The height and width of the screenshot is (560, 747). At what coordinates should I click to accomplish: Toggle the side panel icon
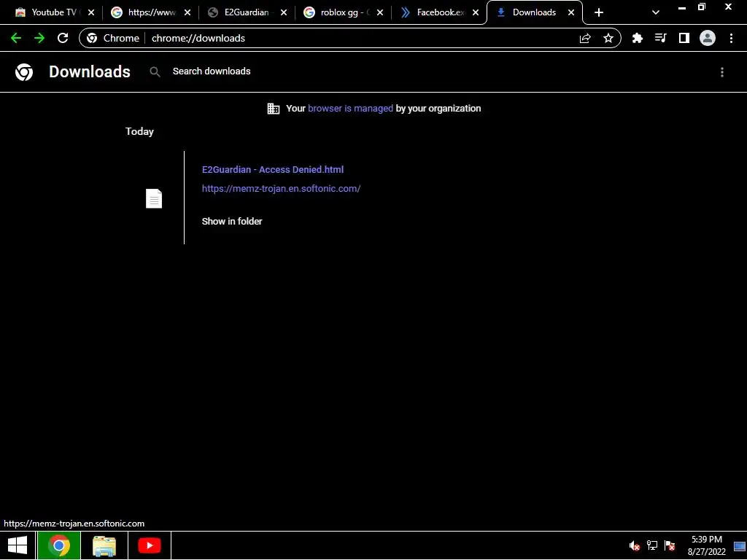(x=684, y=38)
